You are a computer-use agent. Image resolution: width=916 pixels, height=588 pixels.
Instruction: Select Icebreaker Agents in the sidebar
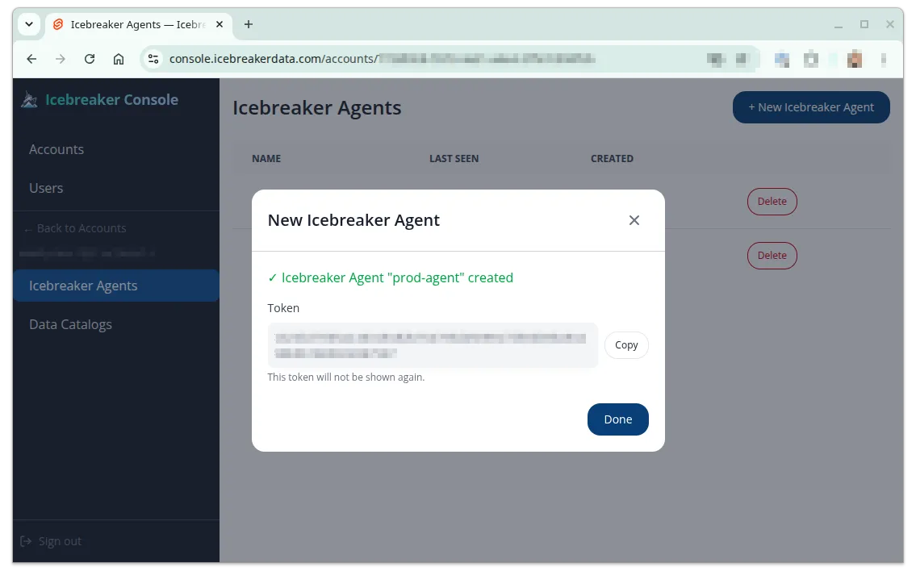point(116,286)
